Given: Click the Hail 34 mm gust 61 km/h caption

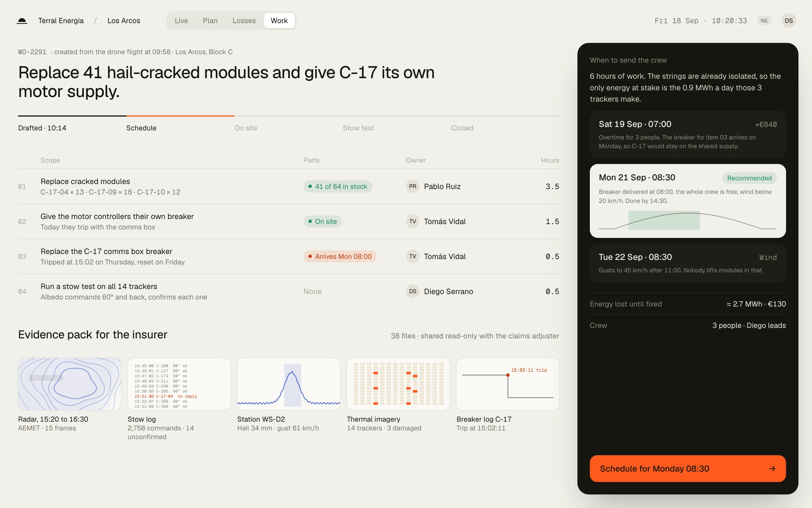Looking at the screenshot, I should tap(278, 428).
